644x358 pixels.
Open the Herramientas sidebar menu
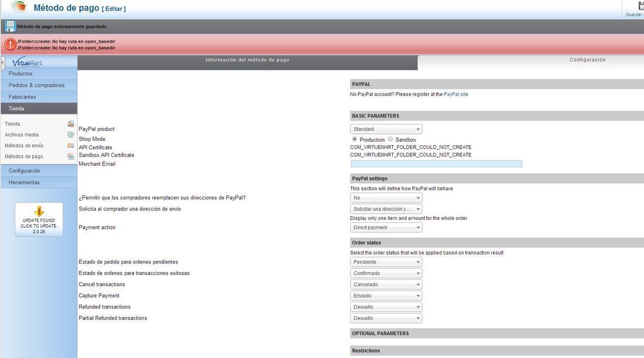coord(39,183)
